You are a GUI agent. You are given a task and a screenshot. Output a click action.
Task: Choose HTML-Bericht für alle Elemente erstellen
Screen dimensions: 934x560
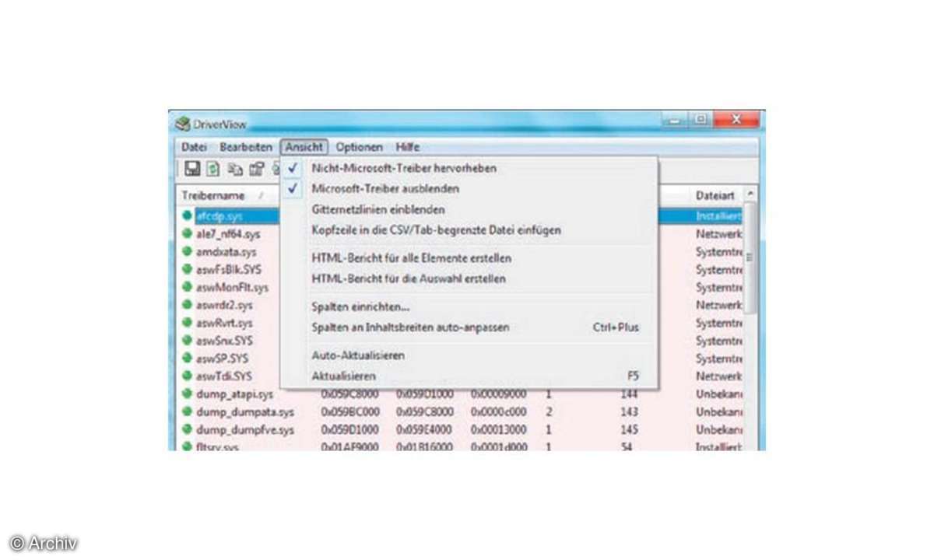(x=469, y=257)
